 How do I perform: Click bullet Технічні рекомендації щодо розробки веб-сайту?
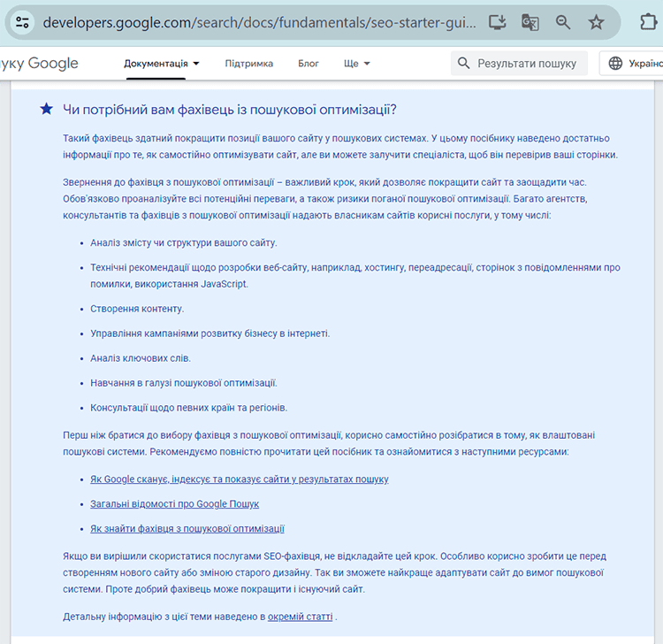(x=354, y=275)
